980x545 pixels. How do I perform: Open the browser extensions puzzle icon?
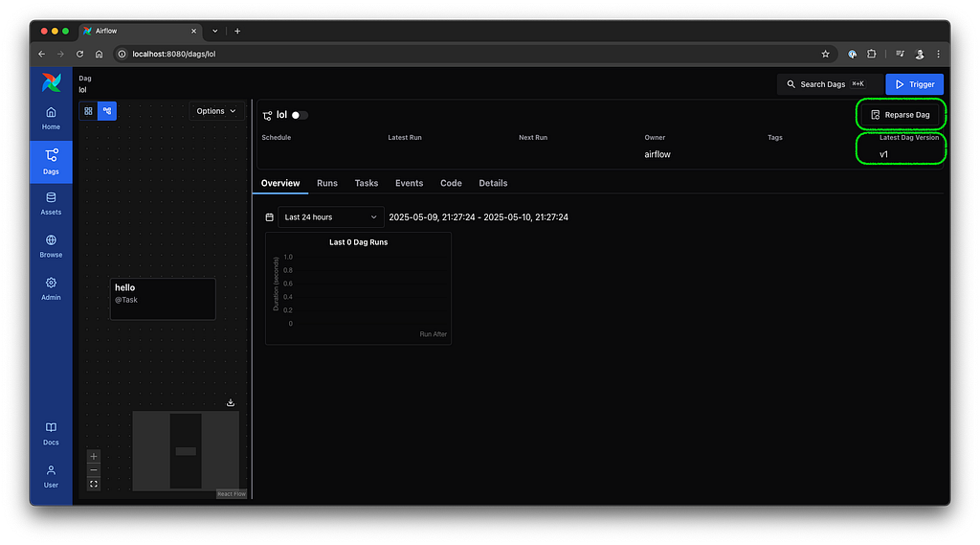tap(871, 55)
